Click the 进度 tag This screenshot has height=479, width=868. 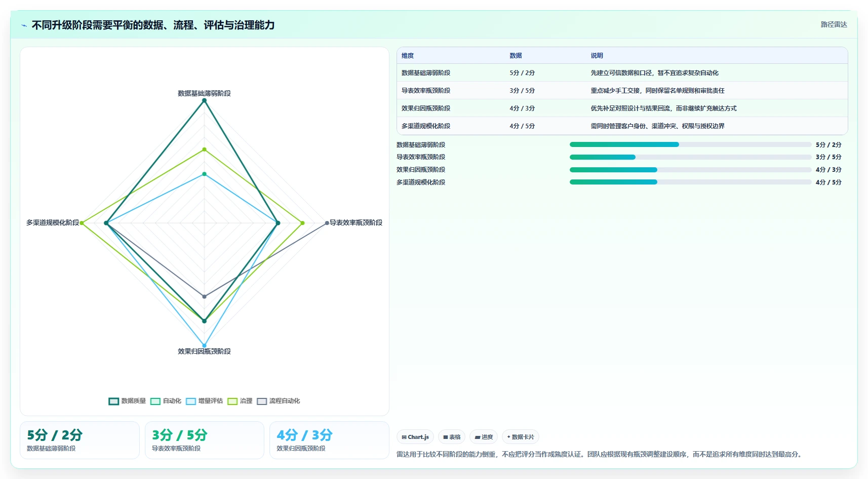[484, 437]
